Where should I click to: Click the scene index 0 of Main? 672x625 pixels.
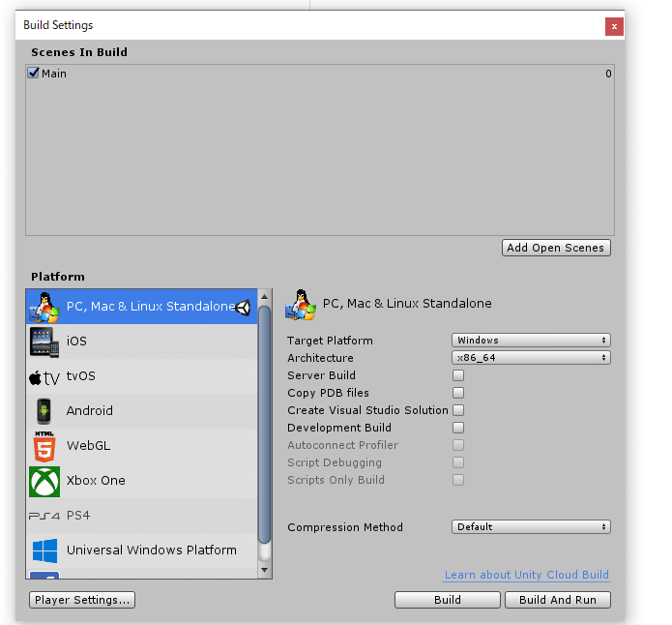tap(608, 74)
